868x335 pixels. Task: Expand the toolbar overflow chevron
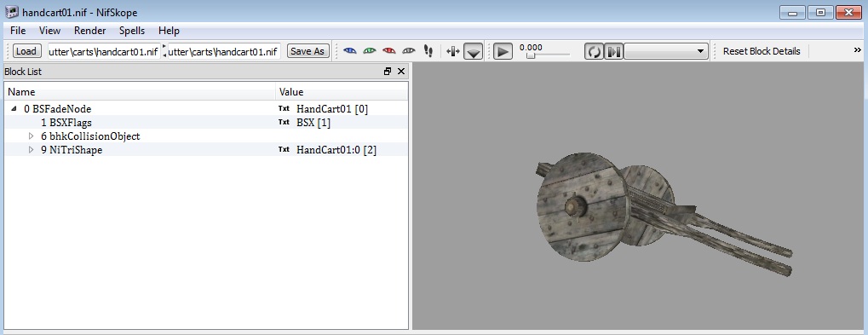[x=858, y=50]
